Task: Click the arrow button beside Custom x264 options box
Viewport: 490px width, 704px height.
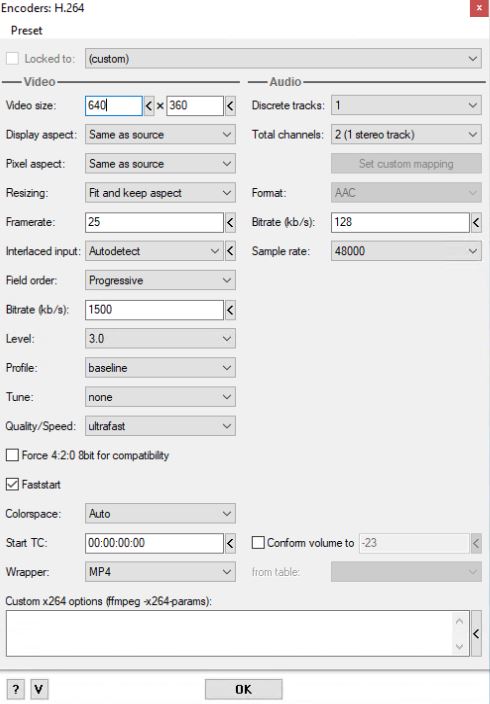Action: tap(476, 634)
